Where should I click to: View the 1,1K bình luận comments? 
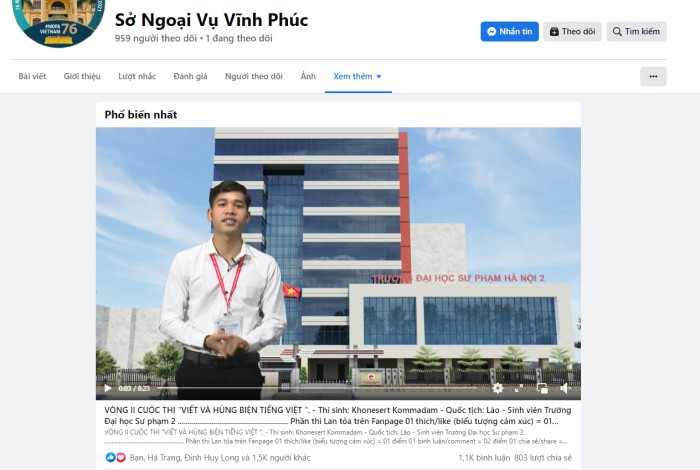click(483, 458)
